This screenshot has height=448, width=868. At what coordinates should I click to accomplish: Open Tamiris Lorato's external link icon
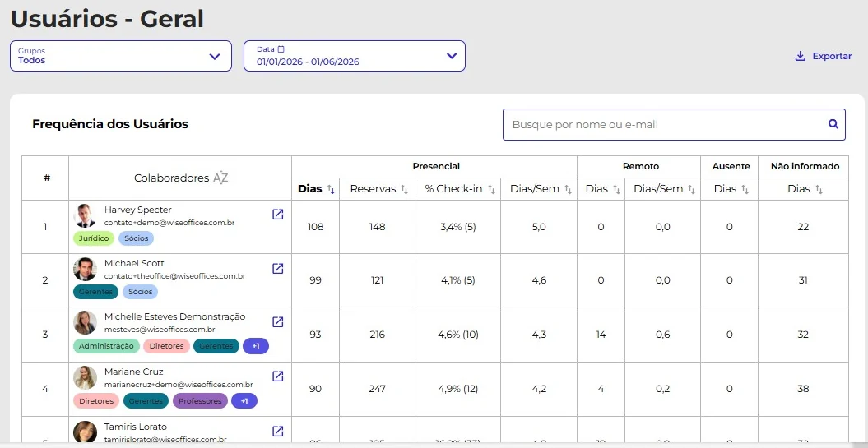point(278,431)
